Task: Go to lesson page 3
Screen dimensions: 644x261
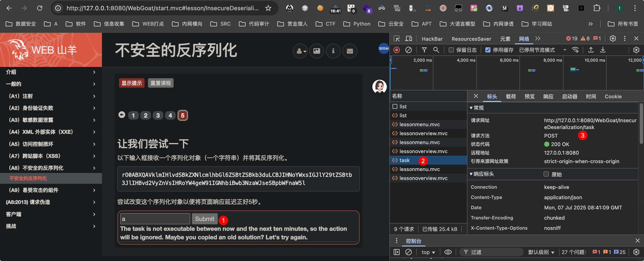Action: [158, 115]
